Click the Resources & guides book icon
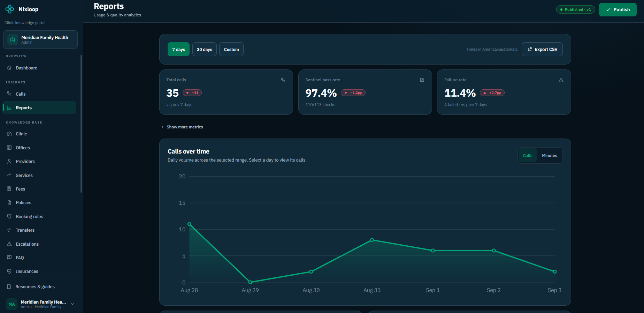 (9, 286)
